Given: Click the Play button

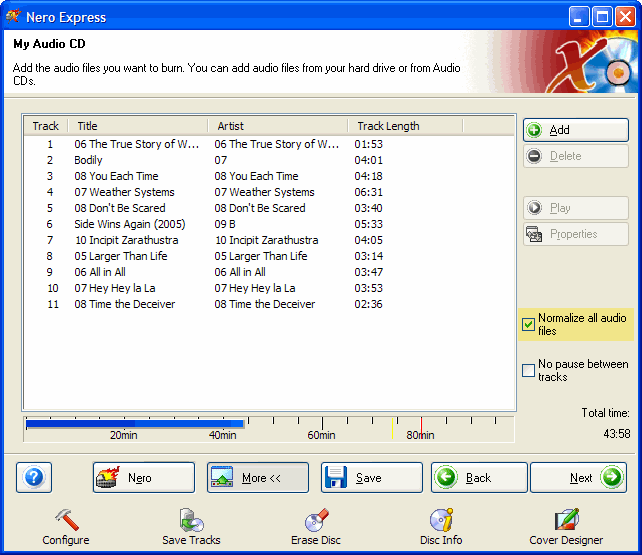Looking at the screenshot, I should point(576,208).
